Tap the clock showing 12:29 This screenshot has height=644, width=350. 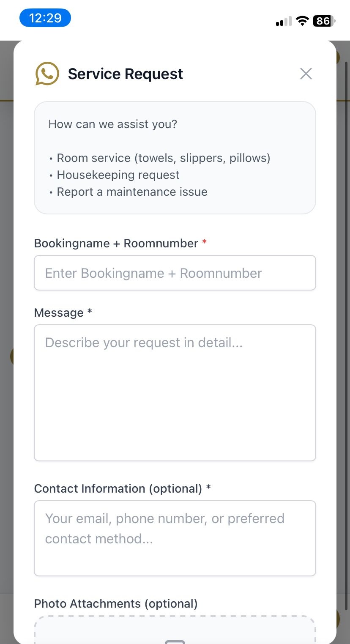45,17
